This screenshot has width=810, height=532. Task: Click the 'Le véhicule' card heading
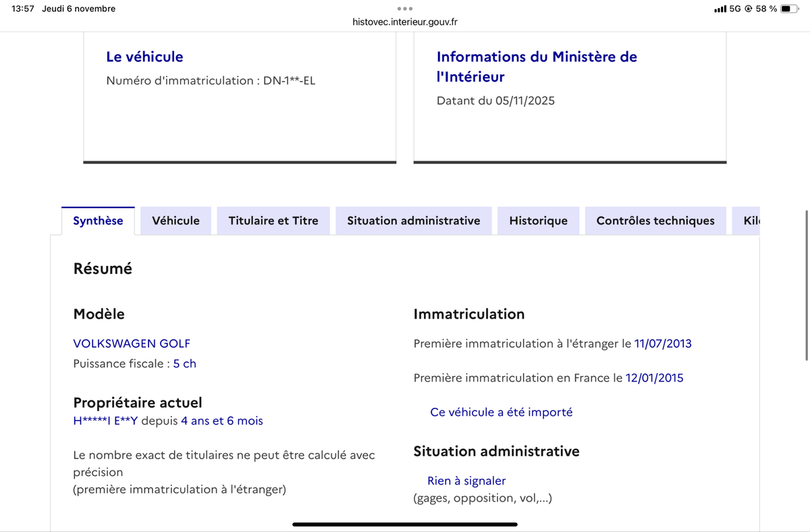(x=144, y=57)
